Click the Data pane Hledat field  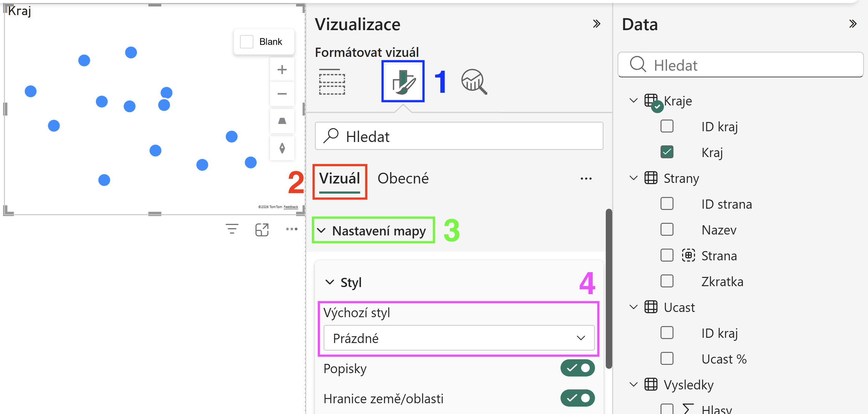pyautogui.click(x=740, y=65)
